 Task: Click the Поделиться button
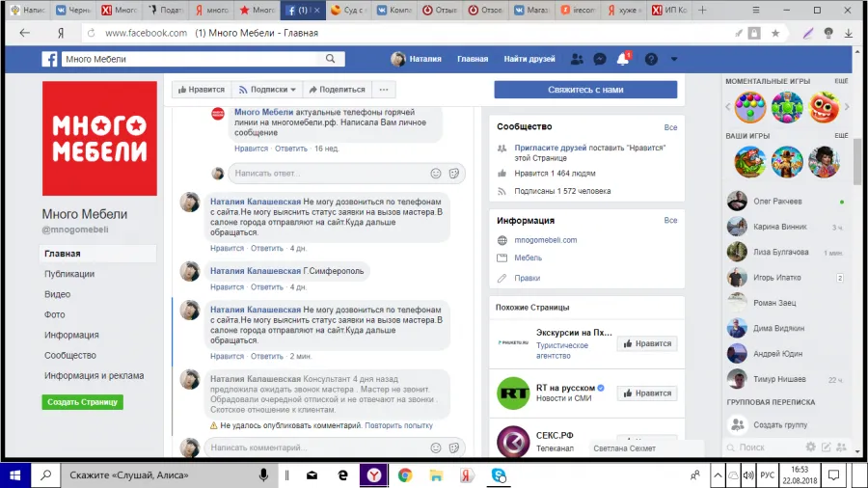tap(338, 89)
